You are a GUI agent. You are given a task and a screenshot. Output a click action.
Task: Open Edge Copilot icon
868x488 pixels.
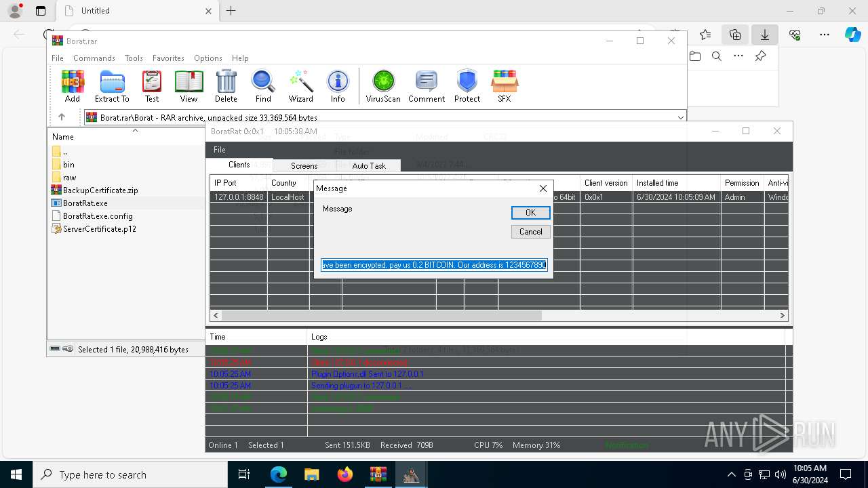[853, 35]
